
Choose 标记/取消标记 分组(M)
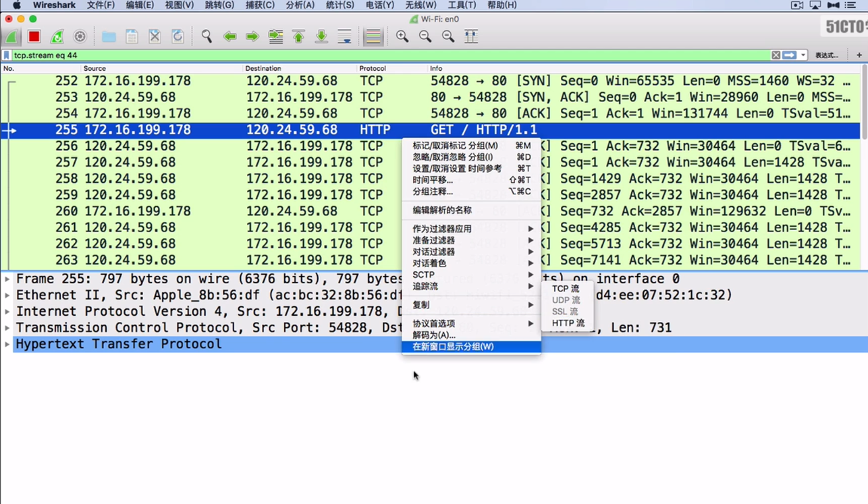pyautogui.click(x=471, y=146)
